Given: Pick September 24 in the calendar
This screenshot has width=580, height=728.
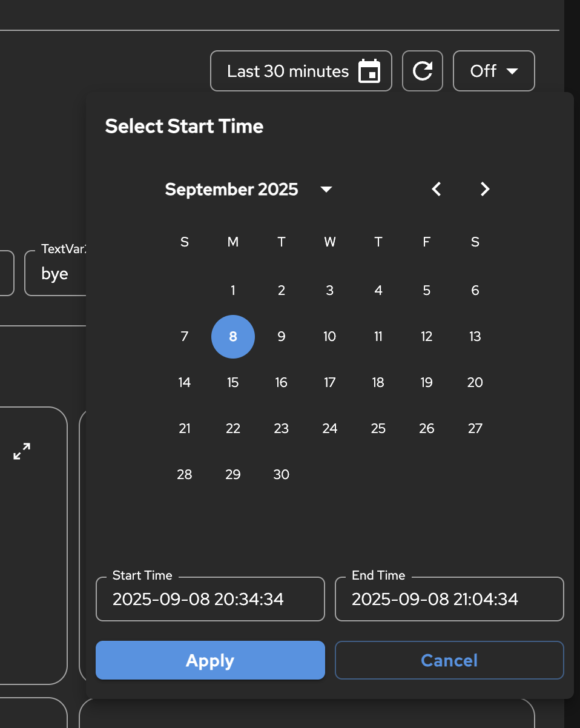Looking at the screenshot, I should [330, 429].
